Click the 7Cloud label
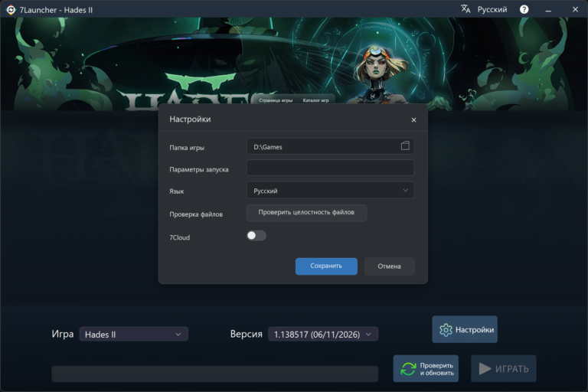The width and height of the screenshot is (588, 392). tap(180, 237)
